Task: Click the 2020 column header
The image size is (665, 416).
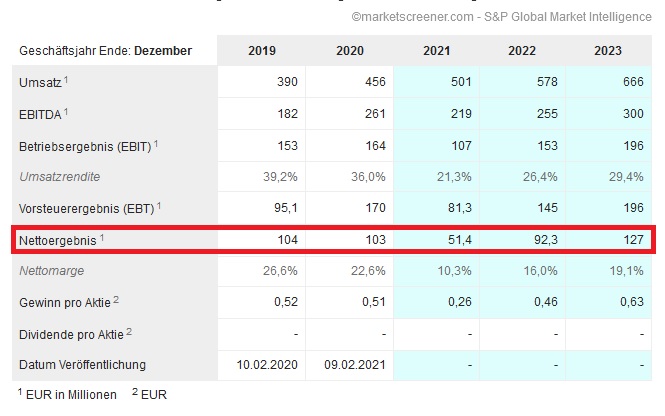Action: coord(352,50)
